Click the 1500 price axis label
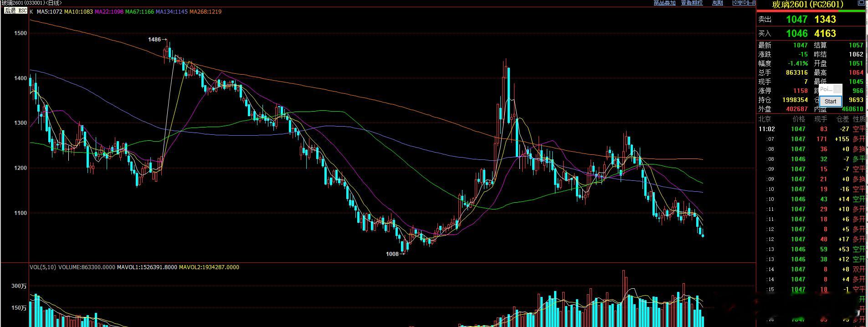Viewport: 868px width, 327px height. pos(21,33)
